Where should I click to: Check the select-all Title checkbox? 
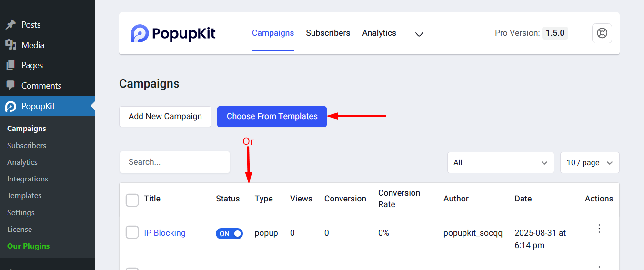point(132,200)
